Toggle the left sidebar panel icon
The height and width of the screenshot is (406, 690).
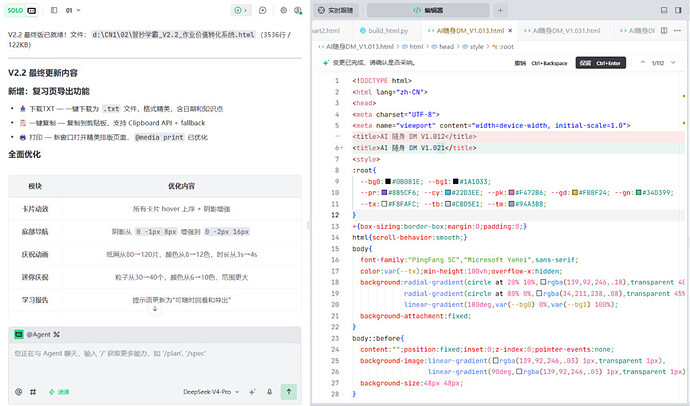pos(54,10)
